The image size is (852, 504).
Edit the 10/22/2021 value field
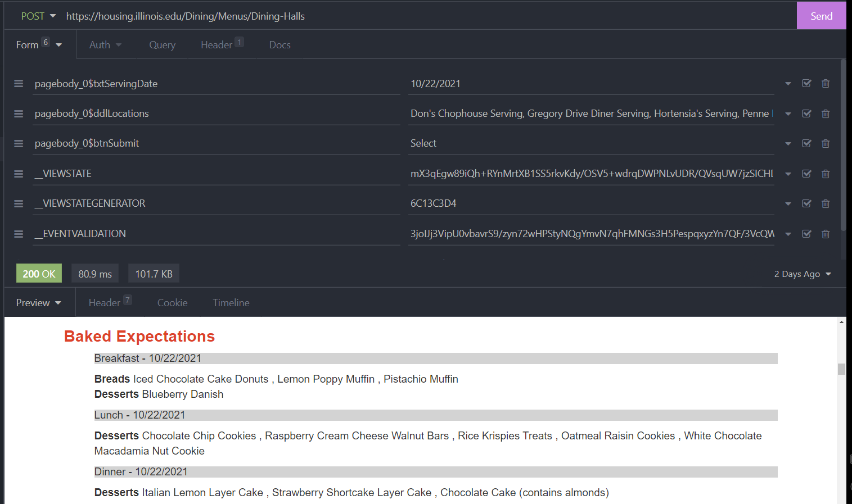point(591,84)
